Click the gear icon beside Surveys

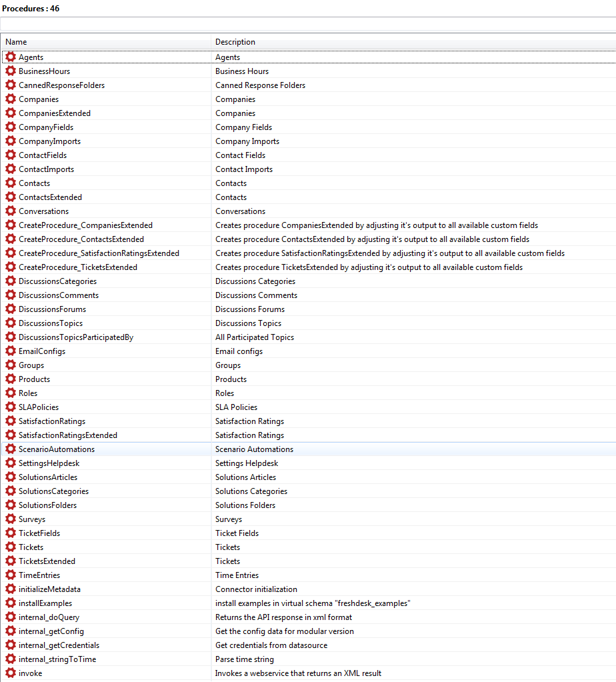[x=11, y=519]
